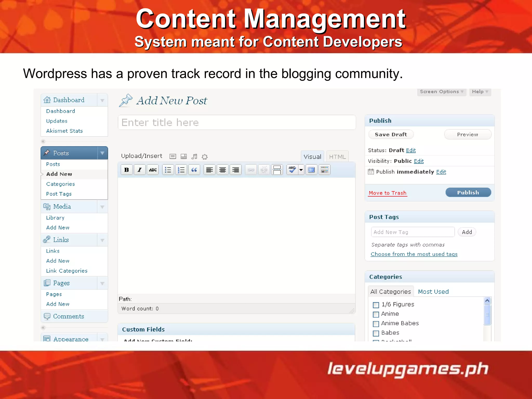Open Media Library menu item
532x399 pixels.
click(x=55, y=218)
